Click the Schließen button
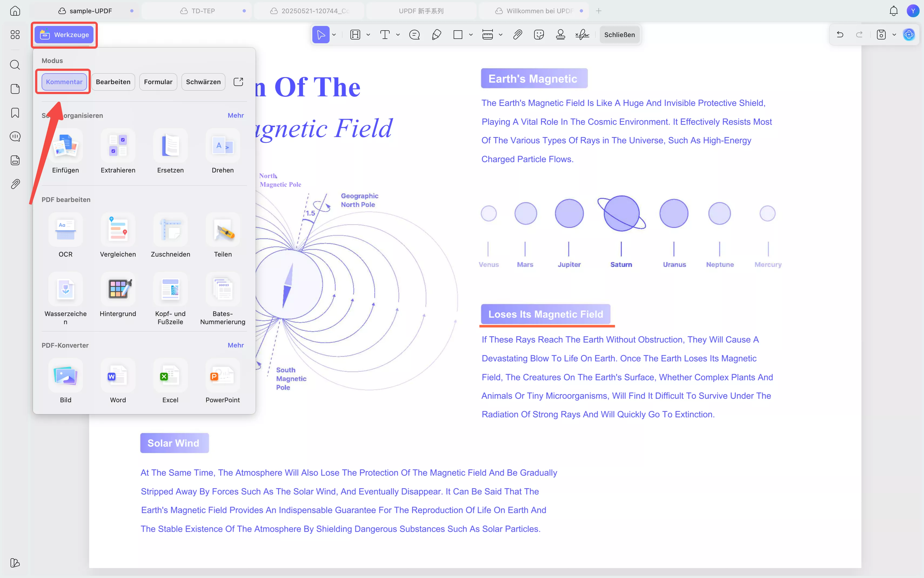 tap(619, 35)
